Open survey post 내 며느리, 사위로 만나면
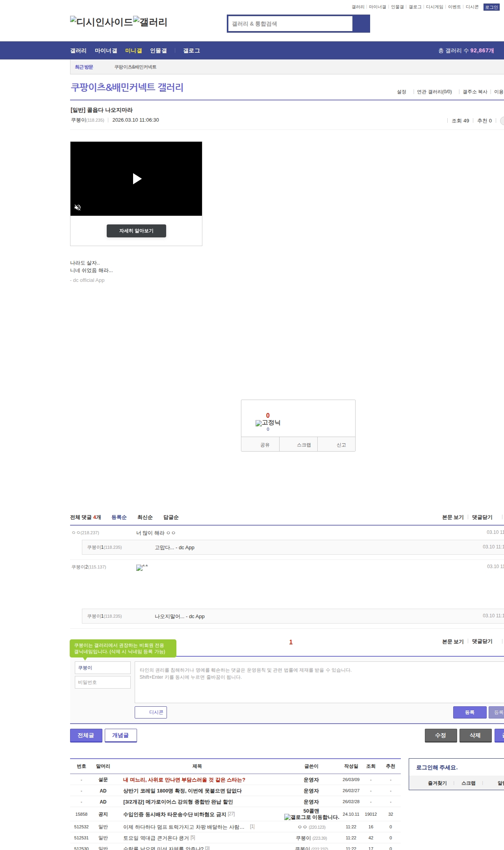 184,780
